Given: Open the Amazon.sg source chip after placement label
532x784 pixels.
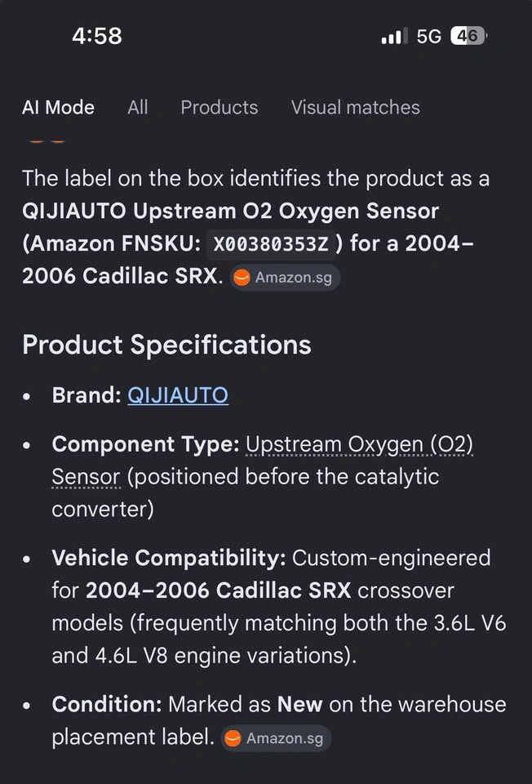Looking at the screenshot, I should tap(277, 738).
